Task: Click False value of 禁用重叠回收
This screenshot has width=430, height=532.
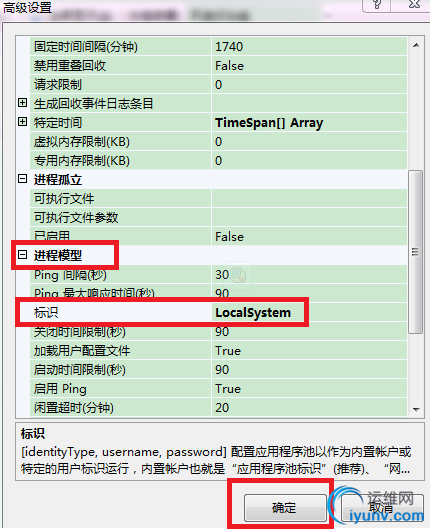Action: pos(309,65)
